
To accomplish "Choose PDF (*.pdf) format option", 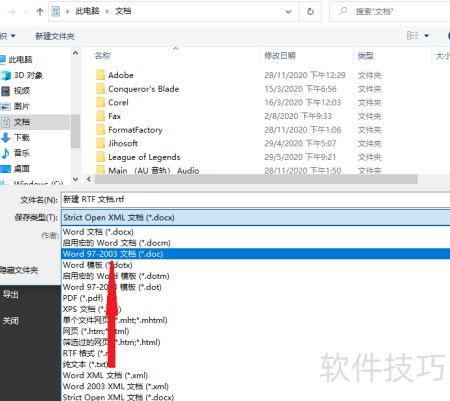I will tap(83, 298).
